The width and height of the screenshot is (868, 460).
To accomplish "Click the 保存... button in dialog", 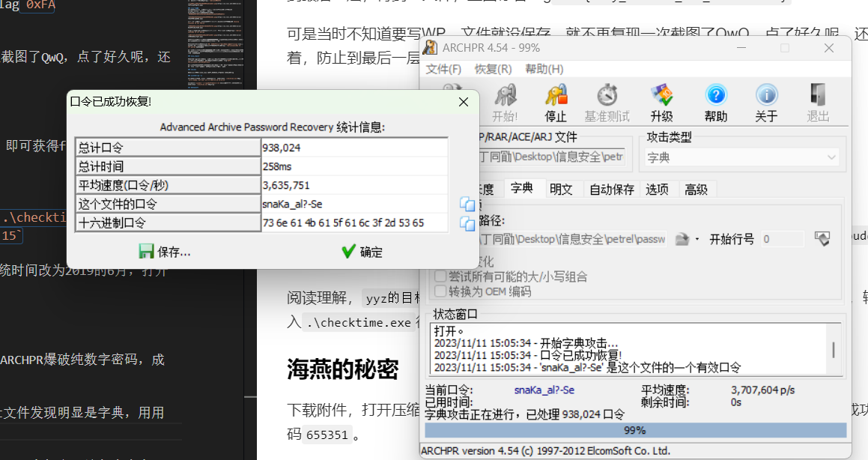I will coord(165,252).
